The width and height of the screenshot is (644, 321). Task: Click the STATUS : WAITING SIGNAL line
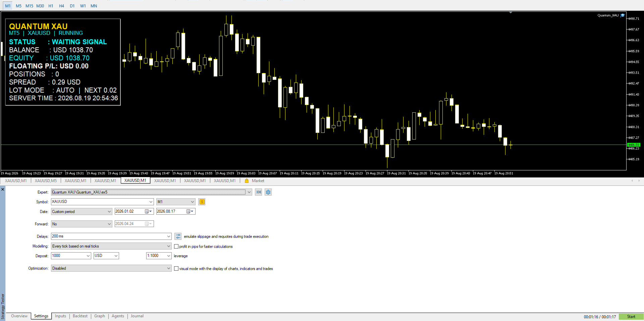pos(58,42)
